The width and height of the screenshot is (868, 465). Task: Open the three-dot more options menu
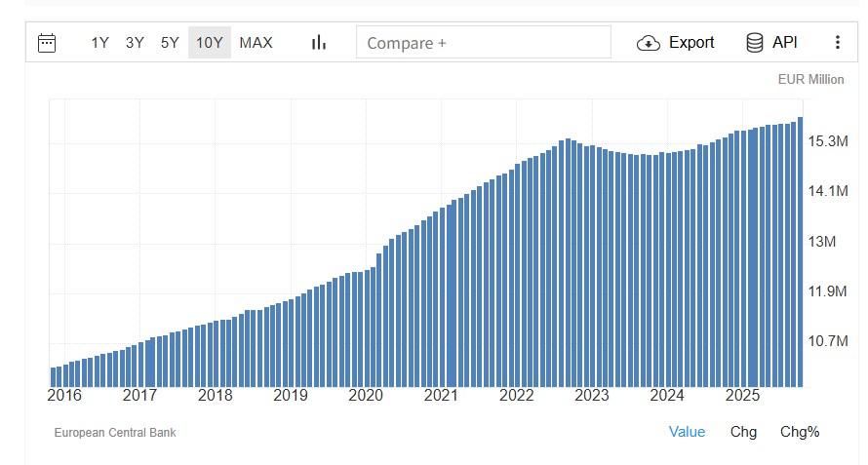click(x=837, y=43)
